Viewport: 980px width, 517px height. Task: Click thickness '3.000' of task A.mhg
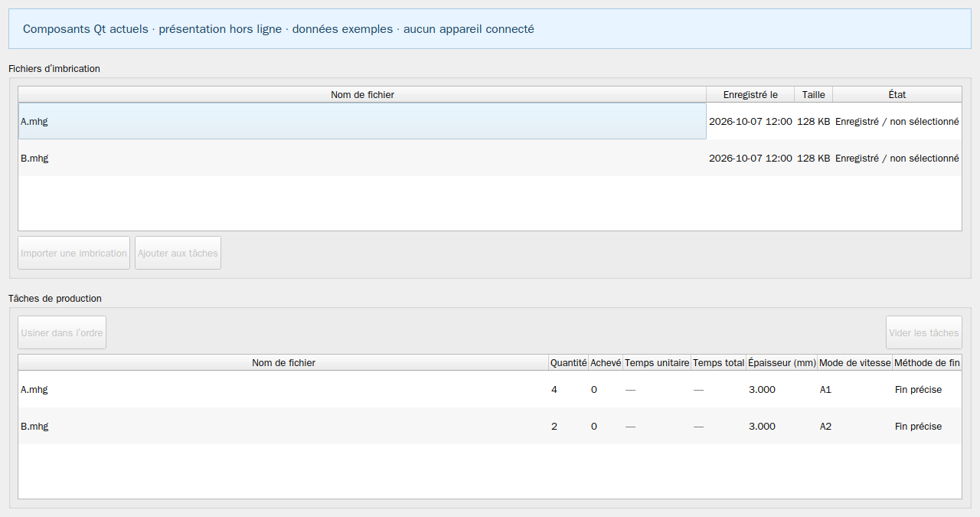782,389
